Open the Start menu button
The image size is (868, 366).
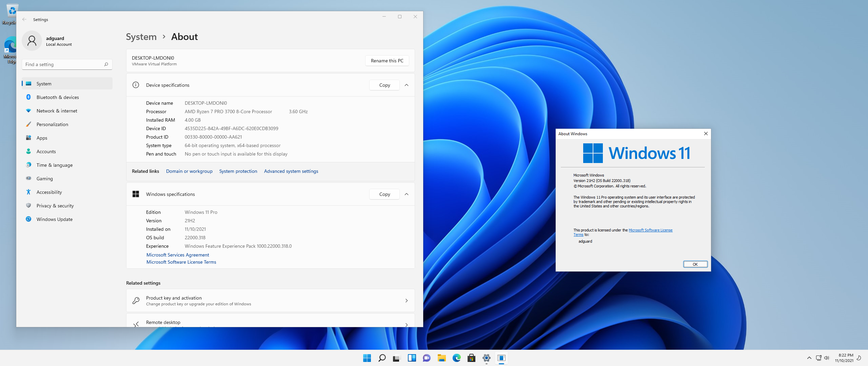(x=367, y=358)
